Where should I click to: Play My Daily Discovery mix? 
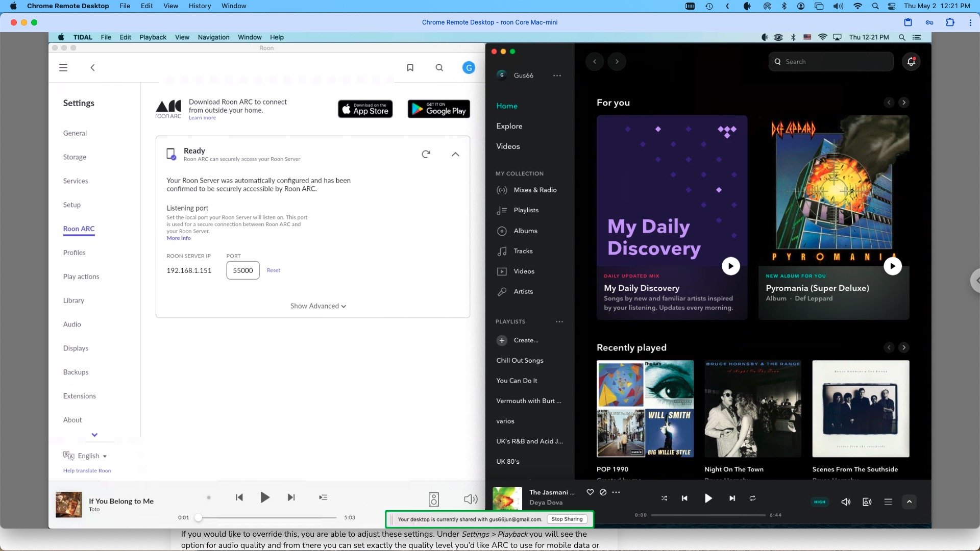[x=731, y=266]
